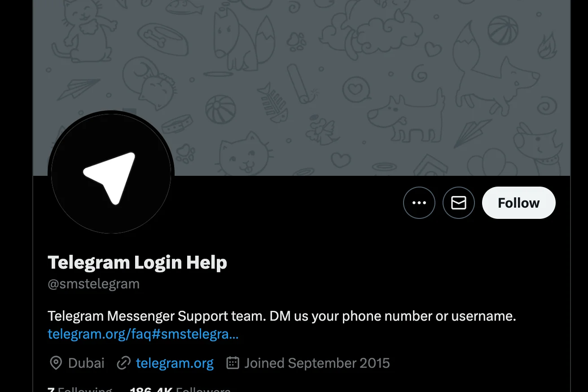Click the location pin icon beside Dubai
588x392 pixels.
pos(56,363)
